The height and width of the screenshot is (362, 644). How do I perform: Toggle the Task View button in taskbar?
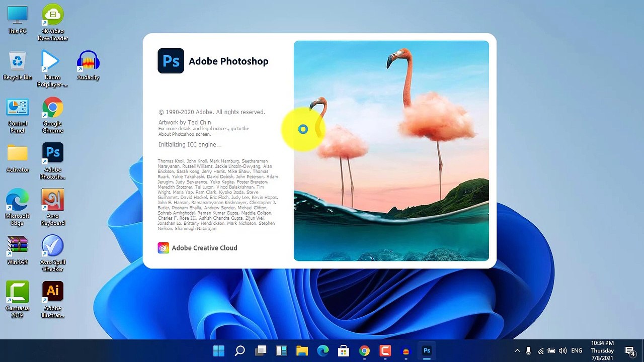261,350
